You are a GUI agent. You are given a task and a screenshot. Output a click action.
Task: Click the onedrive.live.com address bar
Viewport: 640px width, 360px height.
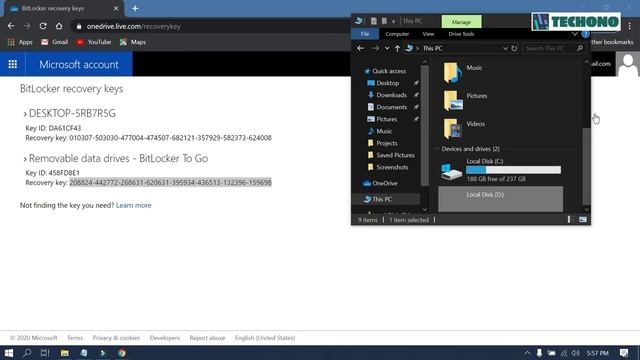pos(208,26)
